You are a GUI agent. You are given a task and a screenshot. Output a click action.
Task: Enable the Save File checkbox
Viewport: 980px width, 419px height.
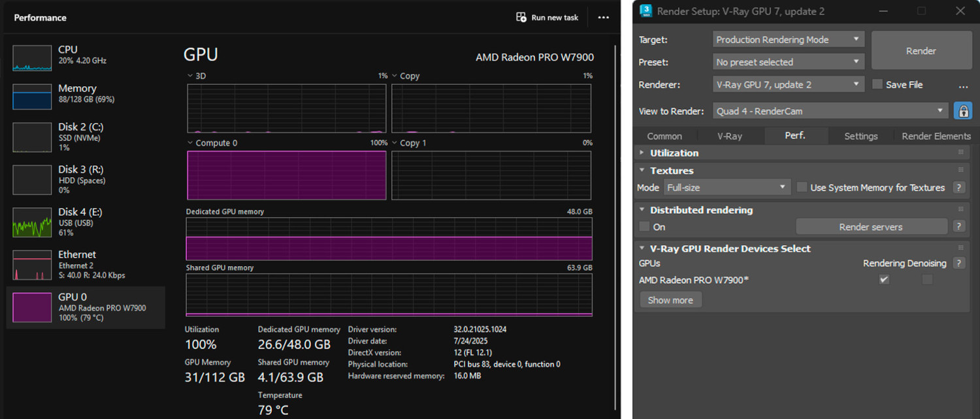[877, 84]
